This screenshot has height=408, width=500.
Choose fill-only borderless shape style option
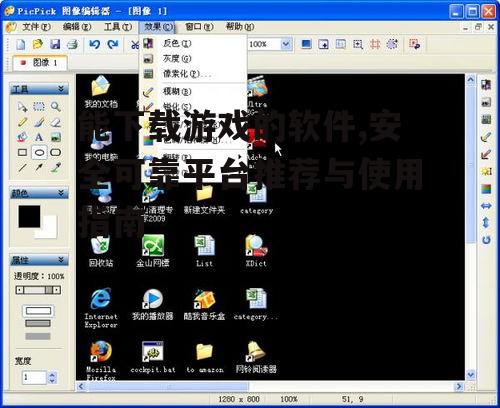(38, 336)
